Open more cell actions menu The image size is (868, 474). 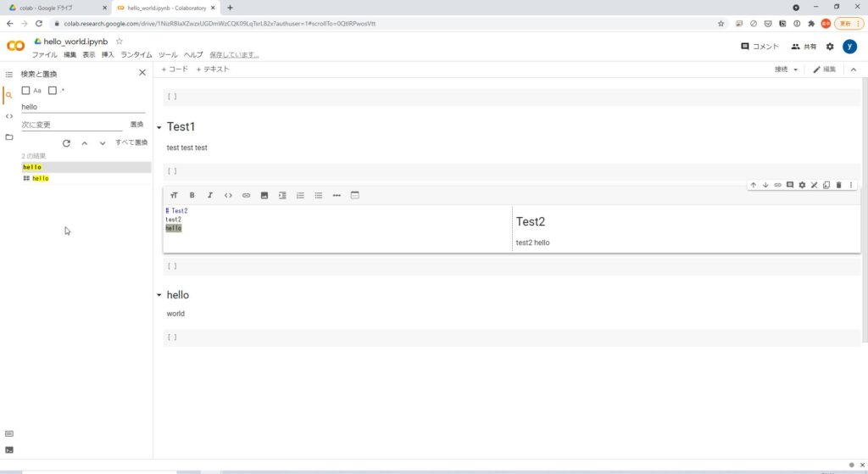pos(851,185)
